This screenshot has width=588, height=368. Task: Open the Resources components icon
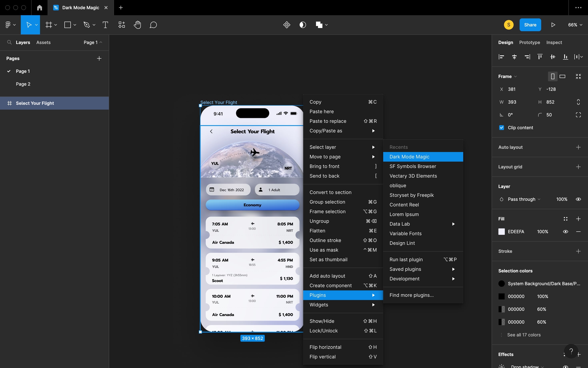point(121,25)
